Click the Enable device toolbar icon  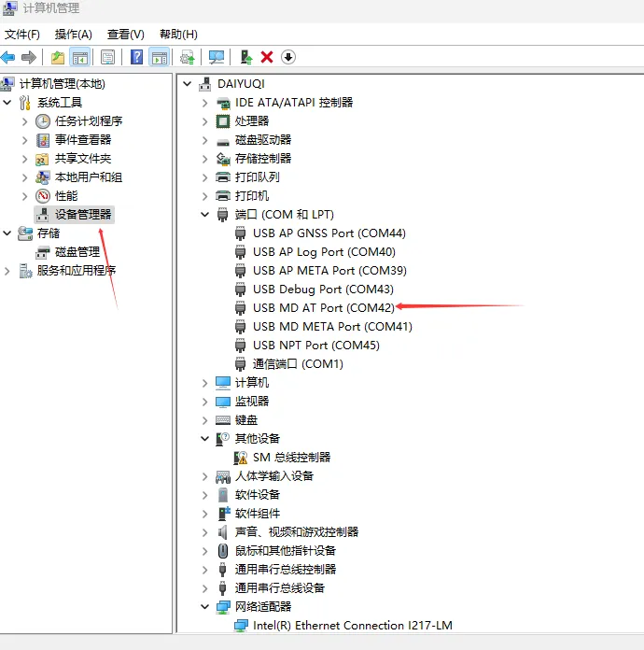point(246,57)
